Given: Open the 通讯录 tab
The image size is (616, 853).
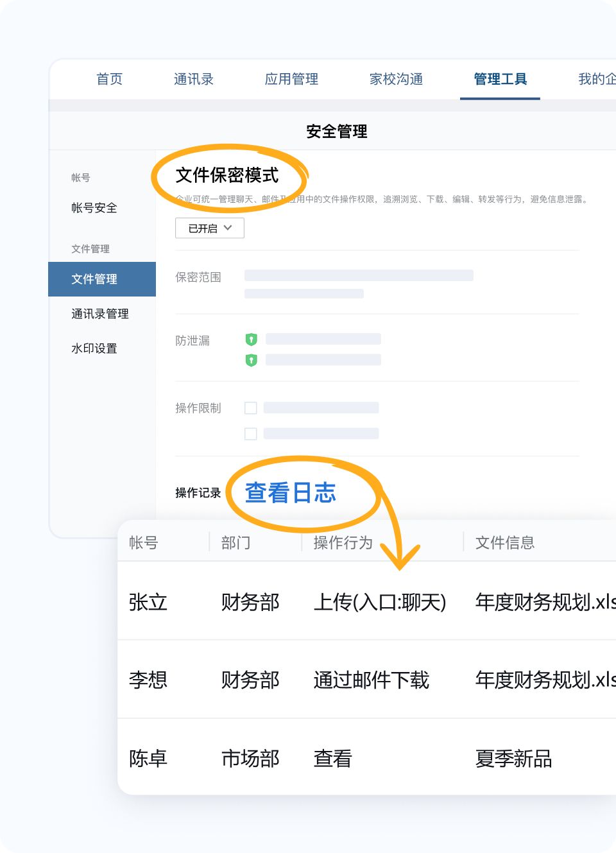Looking at the screenshot, I should tap(194, 79).
